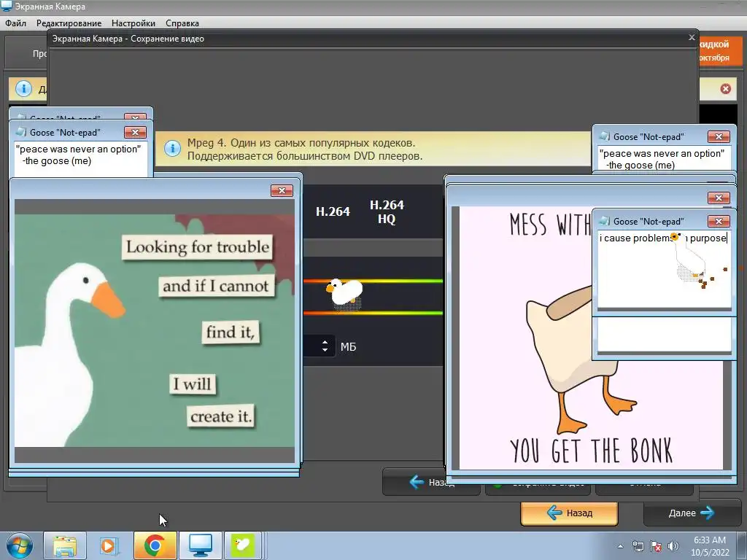
Task: Select the H.264 codec option
Action: pos(333,212)
